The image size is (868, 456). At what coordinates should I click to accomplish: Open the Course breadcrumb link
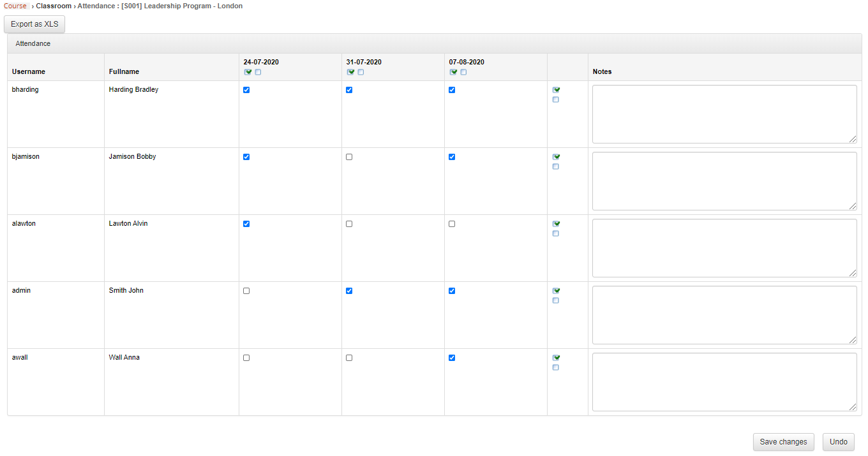(x=15, y=6)
